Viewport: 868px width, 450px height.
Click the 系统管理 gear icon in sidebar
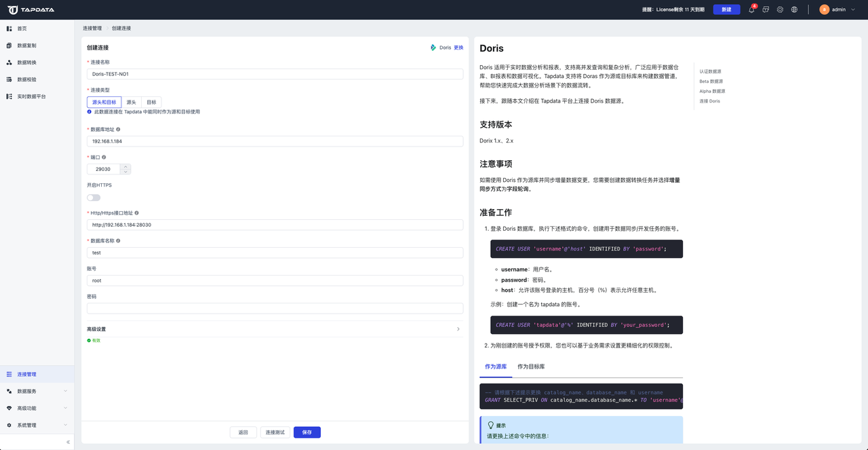coord(9,425)
